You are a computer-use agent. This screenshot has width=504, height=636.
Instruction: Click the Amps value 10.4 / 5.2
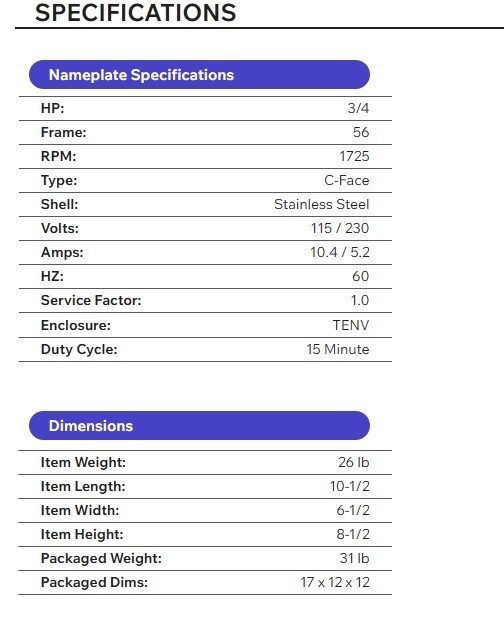click(340, 252)
